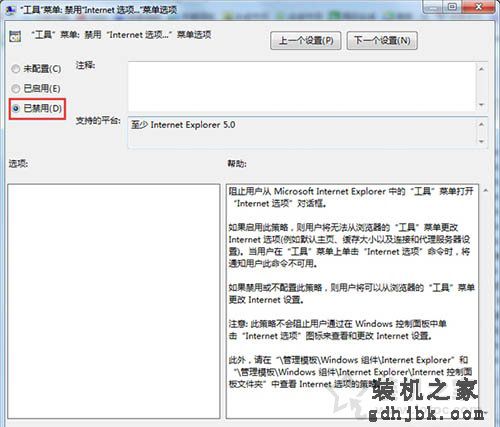The width and height of the screenshot is (500, 427).
Task: Click help paragraph starting 如果禁用或不配置此策略
Action: (351, 294)
